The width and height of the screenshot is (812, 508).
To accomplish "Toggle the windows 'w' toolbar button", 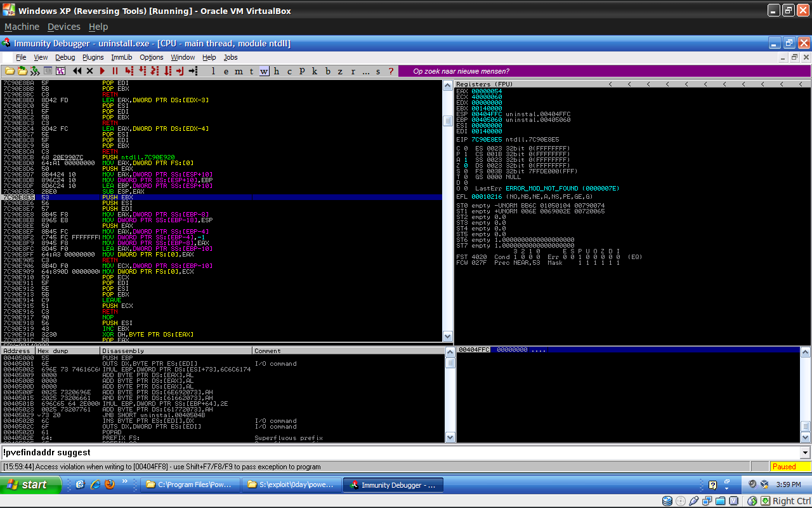I will (x=264, y=71).
